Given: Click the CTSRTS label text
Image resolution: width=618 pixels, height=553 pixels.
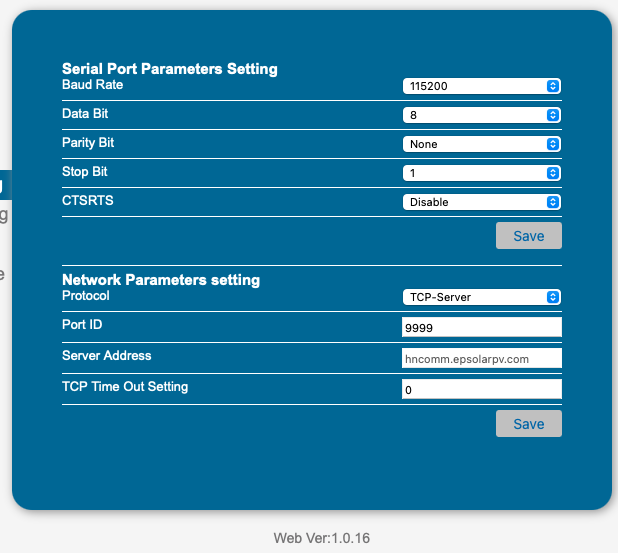Looking at the screenshot, I should (x=87, y=200).
